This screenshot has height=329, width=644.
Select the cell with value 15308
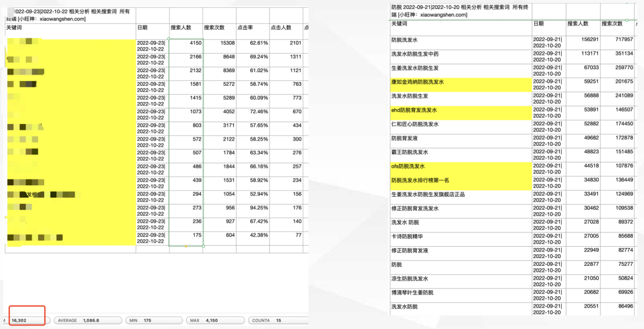pos(219,46)
